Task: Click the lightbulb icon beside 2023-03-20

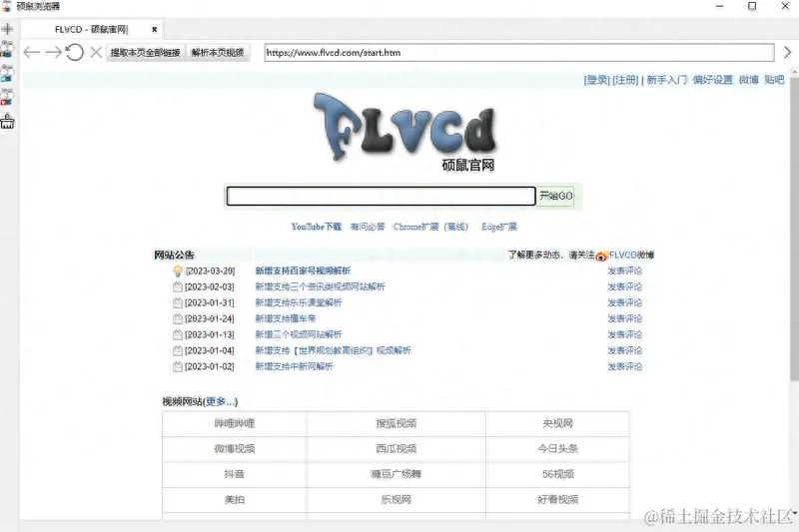Action: [178, 270]
